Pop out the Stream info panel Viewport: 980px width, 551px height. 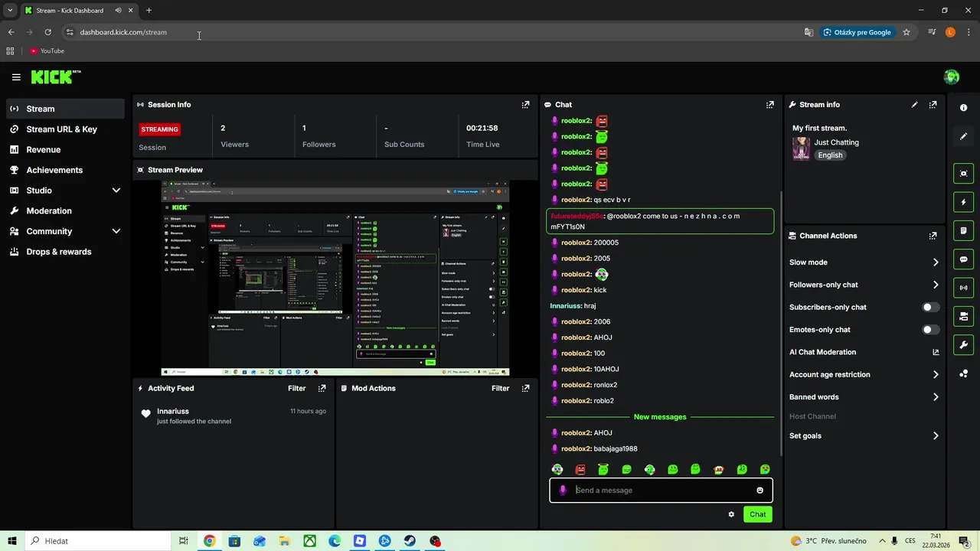[933, 105]
